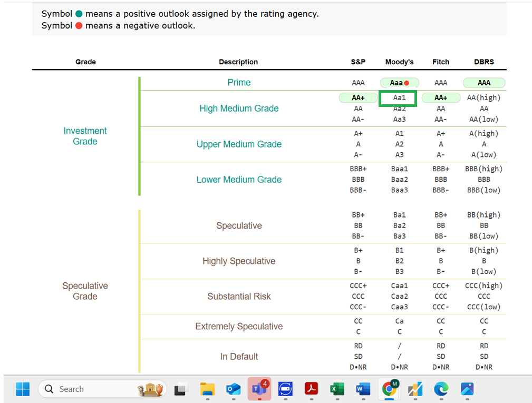
Task: Open Adobe Acrobat from the taskbar
Action: (x=312, y=389)
